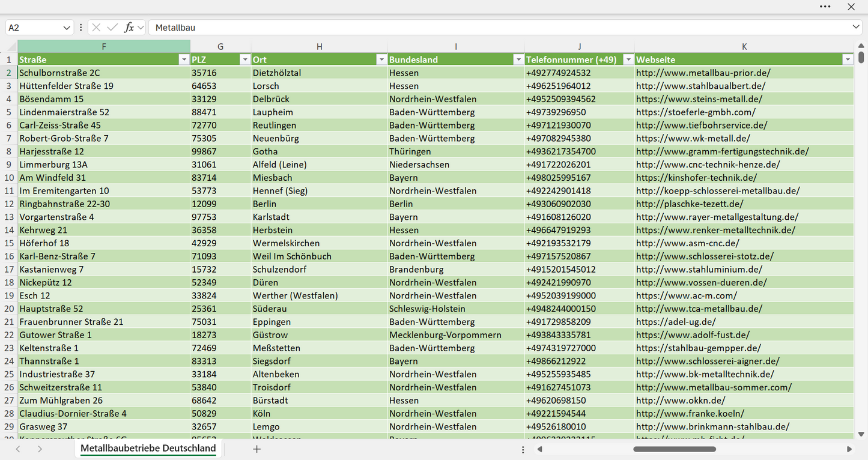
Task: Expand the Name Box dropdown arrow
Action: tap(67, 28)
